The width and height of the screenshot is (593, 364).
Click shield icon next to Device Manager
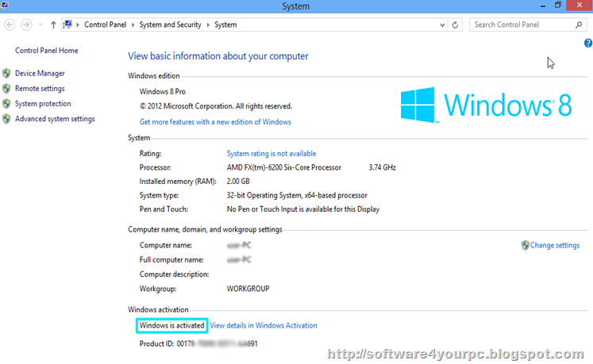click(x=6, y=73)
